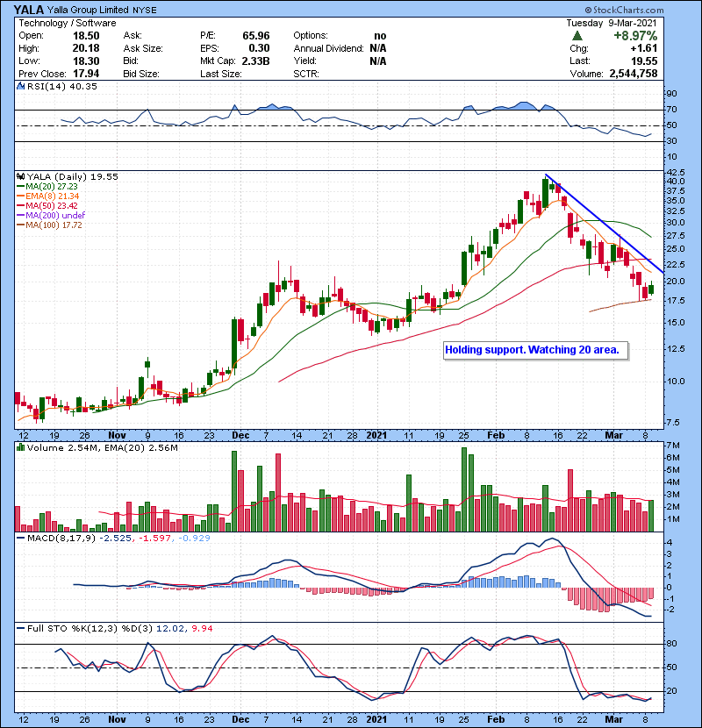
Task: Click the Dec label on price chart axis
Action: (240, 436)
